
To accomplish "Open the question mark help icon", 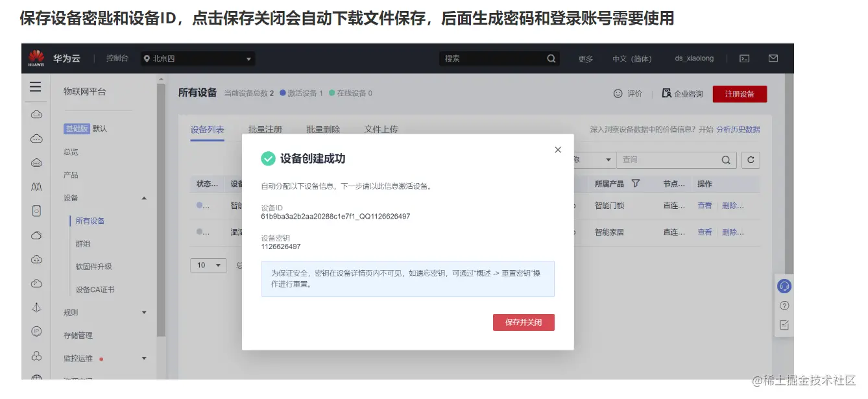I will (784, 306).
